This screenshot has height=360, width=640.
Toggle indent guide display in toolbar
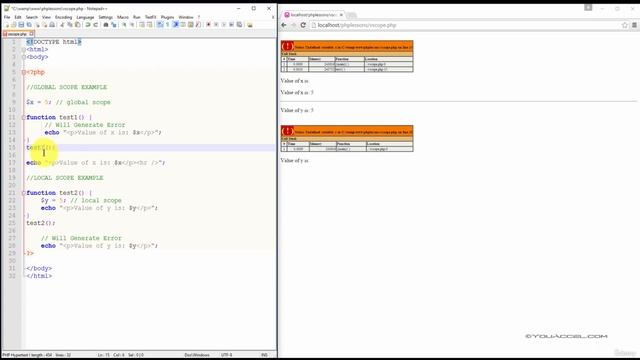point(176,25)
